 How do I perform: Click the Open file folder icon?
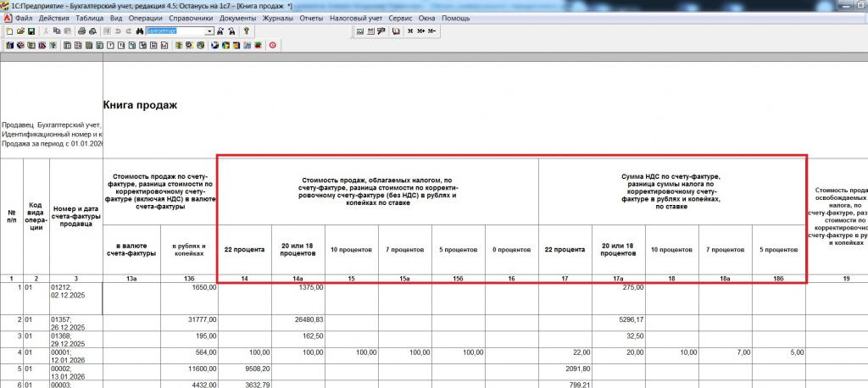click(20, 31)
